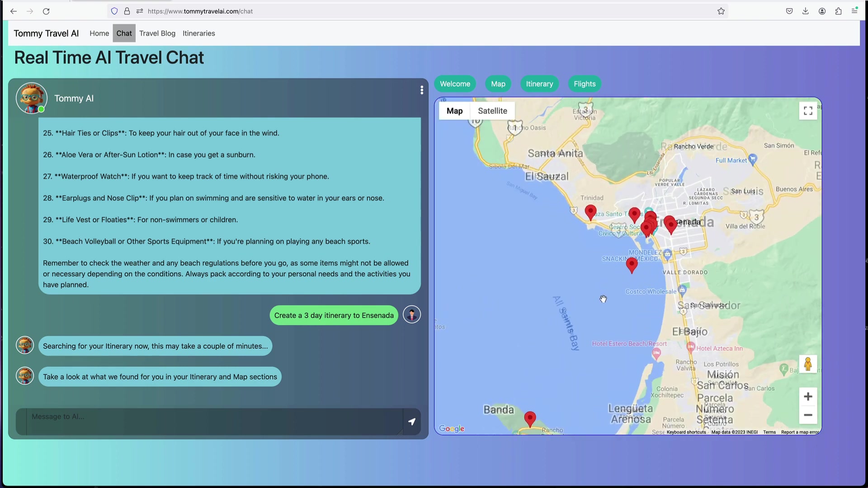Open the three-dot chat options menu
This screenshot has height=488, width=868.
[422, 90]
